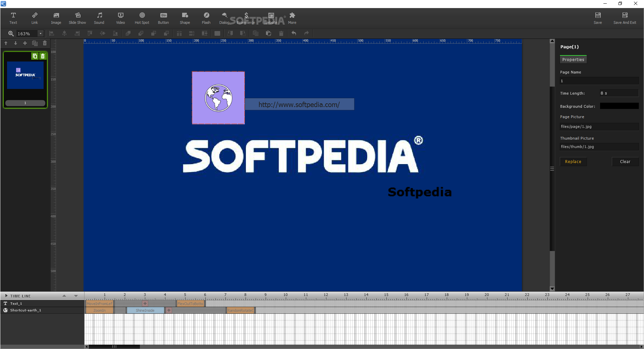Viewport: 644px width, 349px height.
Task: Add a new page
Action: [25, 43]
